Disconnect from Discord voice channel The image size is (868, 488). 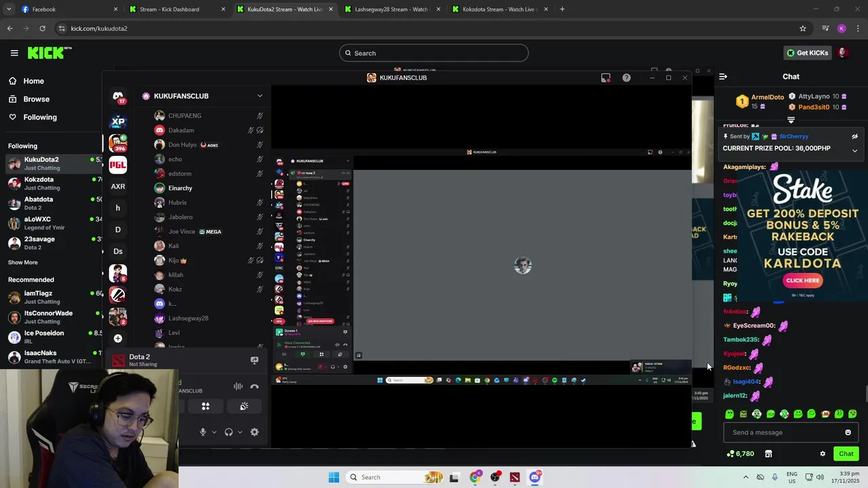254,386
